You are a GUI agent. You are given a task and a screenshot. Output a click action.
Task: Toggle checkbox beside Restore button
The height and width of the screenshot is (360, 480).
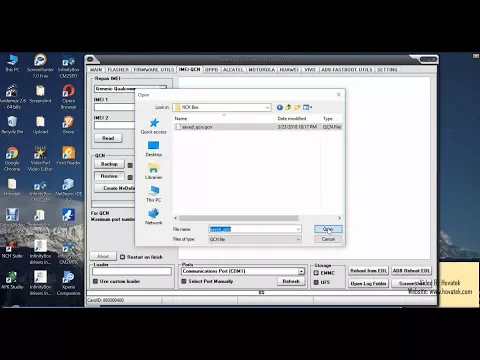[x=130, y=177]
